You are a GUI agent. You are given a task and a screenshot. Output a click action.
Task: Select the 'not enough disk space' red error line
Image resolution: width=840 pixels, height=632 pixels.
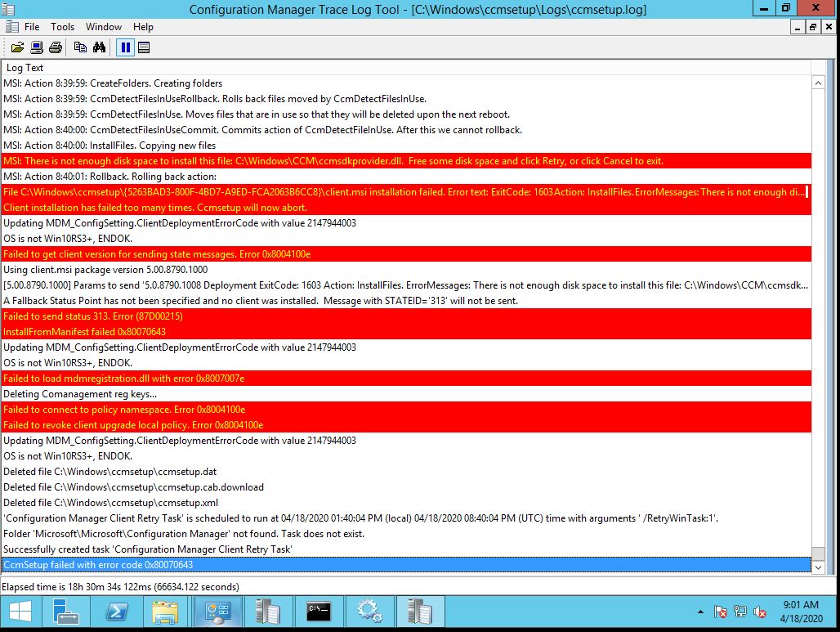pyautogui.click(x=406, y=161)
